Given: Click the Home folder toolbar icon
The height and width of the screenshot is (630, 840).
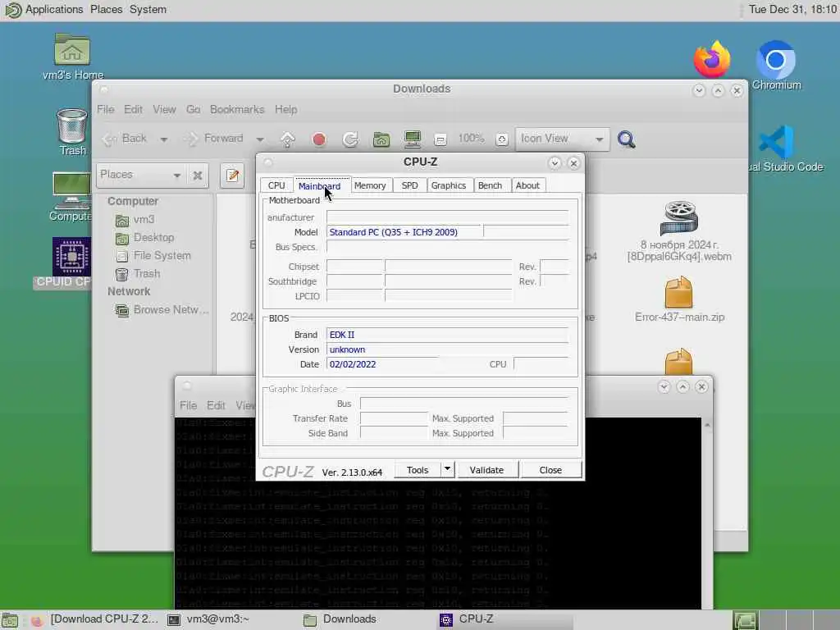Looking at the screenshot, I should click(381, 139).
